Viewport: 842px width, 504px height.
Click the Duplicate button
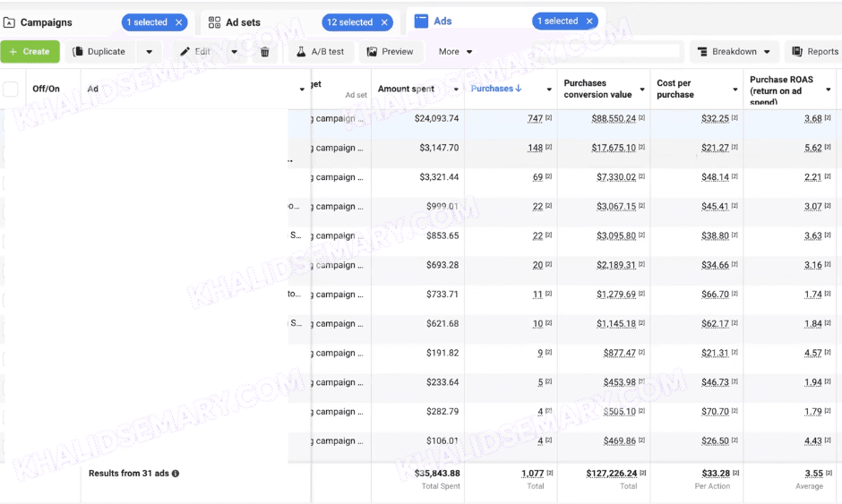(99, 52)
